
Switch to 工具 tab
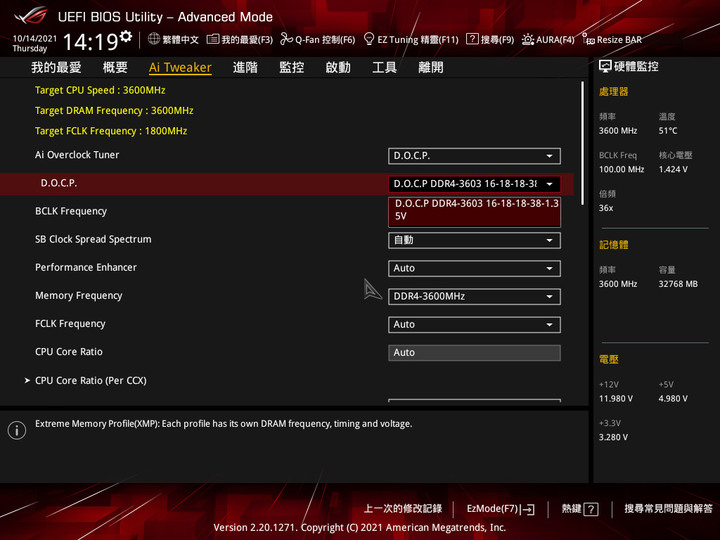tap(384, 68)
